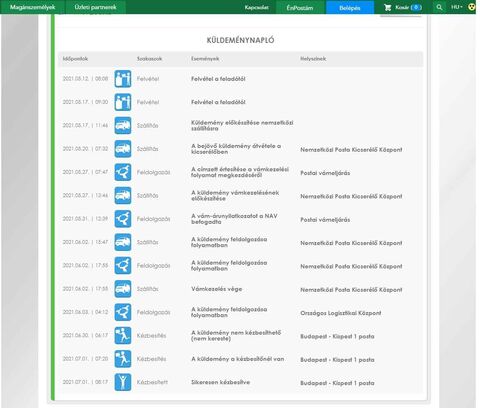Screen dimensions: 480x408
Task: Click the truck icon in the 11:46 row
Action: pos(123,126)
